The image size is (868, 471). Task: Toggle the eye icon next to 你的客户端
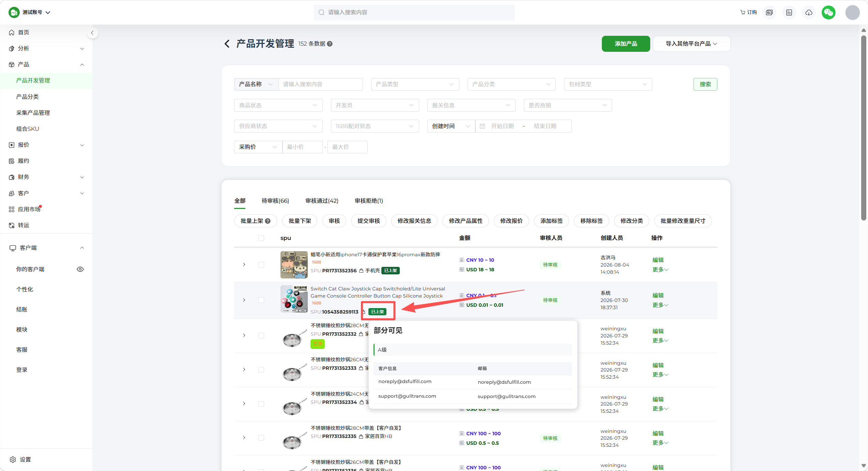tap(80, 269)
